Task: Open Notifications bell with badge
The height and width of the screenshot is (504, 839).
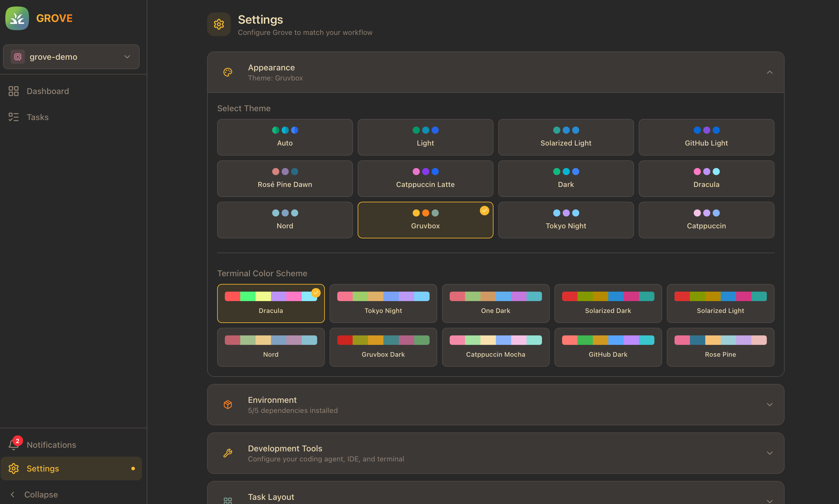Action: 14,445
